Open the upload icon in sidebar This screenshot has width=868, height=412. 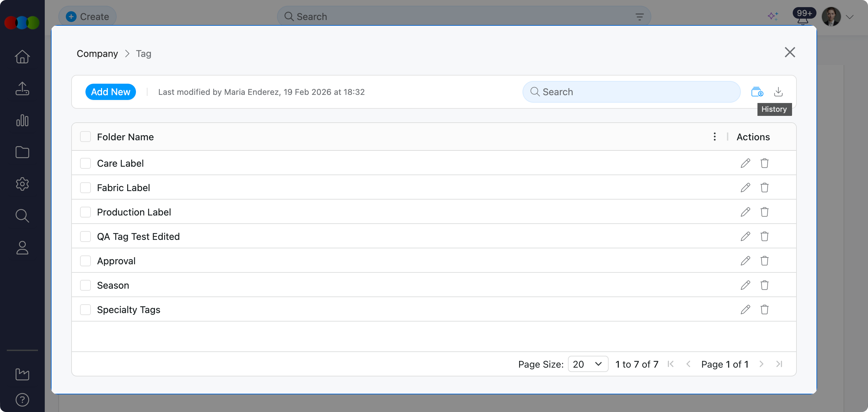click(22, 88)
